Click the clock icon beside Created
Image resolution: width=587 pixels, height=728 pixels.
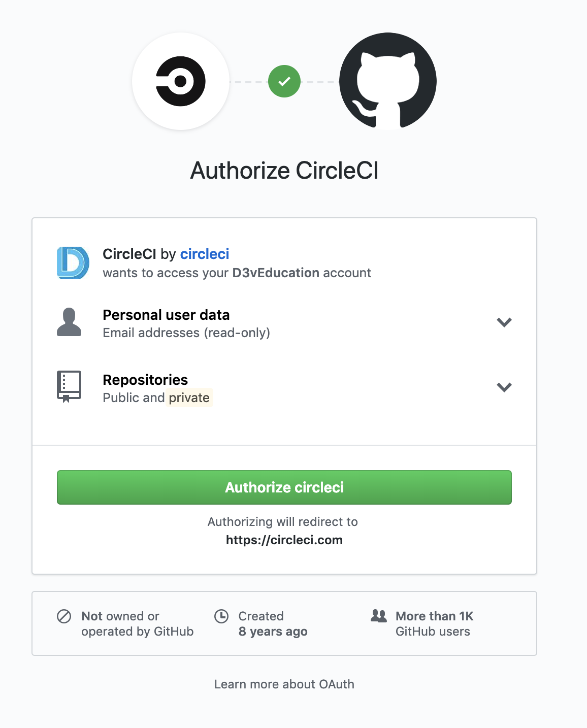pos(221,616)
